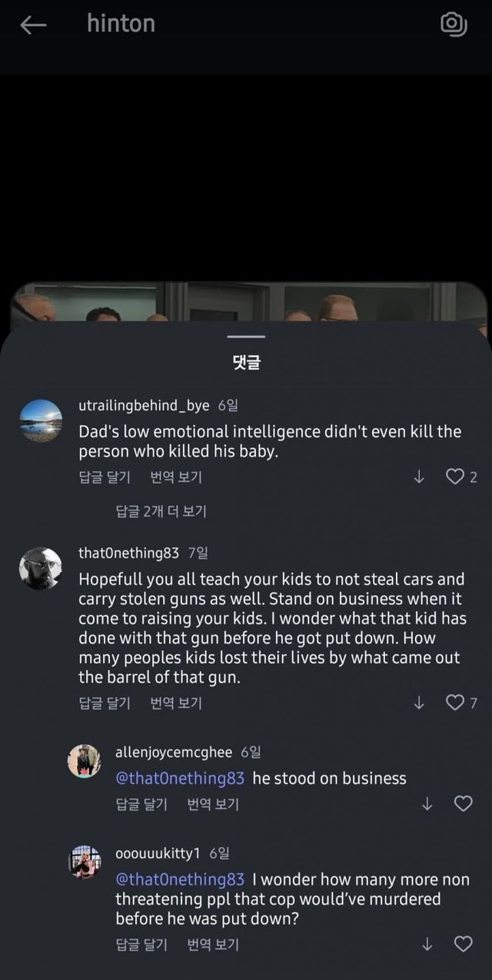Open utrailingbehind_bye's profile picture
This screenshot has width=492, height=980.
click(x=41, y=420)
